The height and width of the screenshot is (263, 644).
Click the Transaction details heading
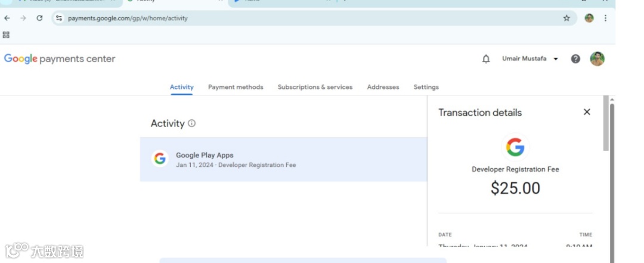click(480, 113)
